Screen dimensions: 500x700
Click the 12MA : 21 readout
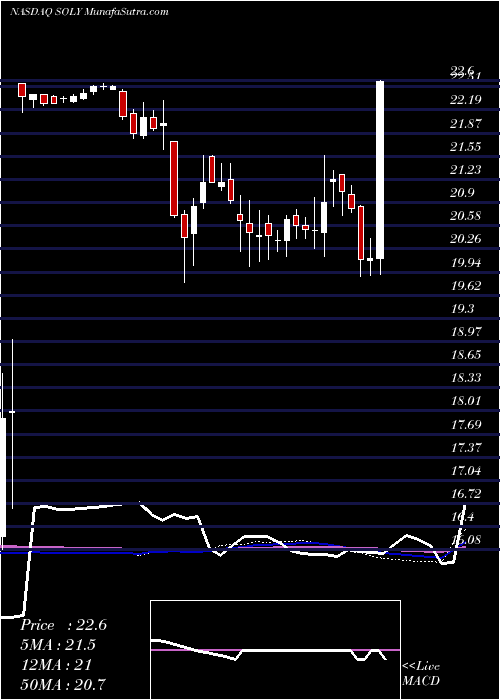tap(56, 665)
